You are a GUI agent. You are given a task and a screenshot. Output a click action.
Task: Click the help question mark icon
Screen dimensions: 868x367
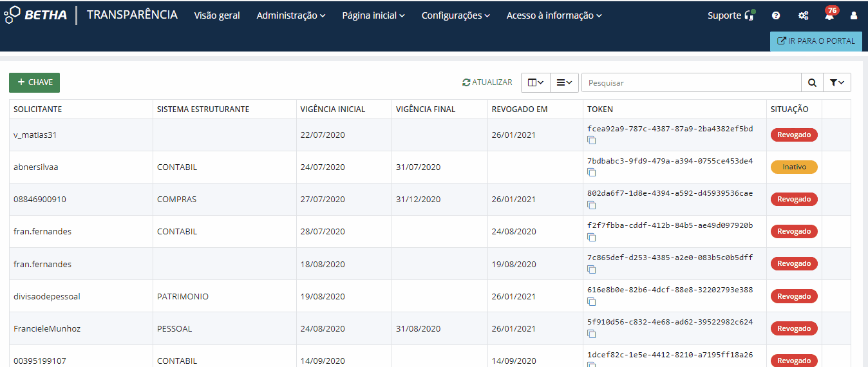(x=776, y=15)
